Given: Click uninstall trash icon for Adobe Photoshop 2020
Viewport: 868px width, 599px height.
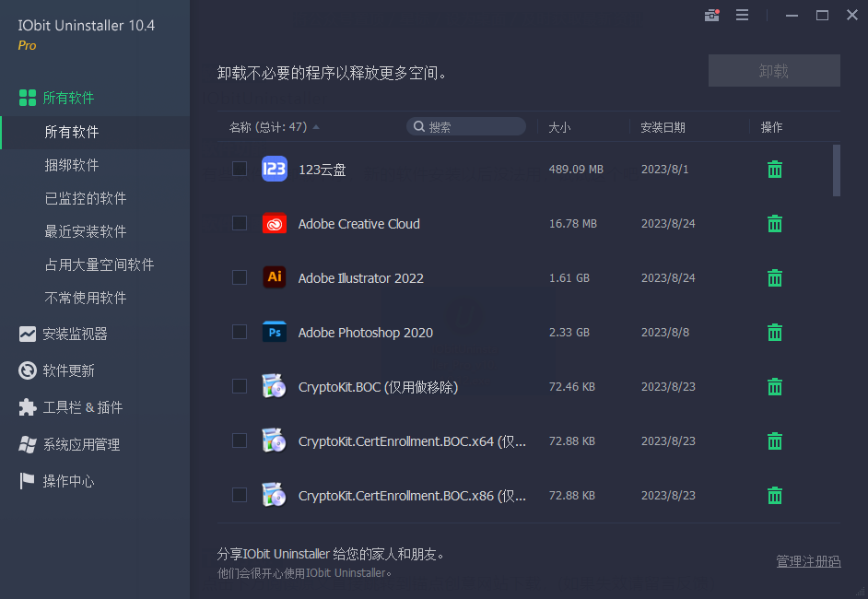Looking at the screenshot, I should point(775,333).
